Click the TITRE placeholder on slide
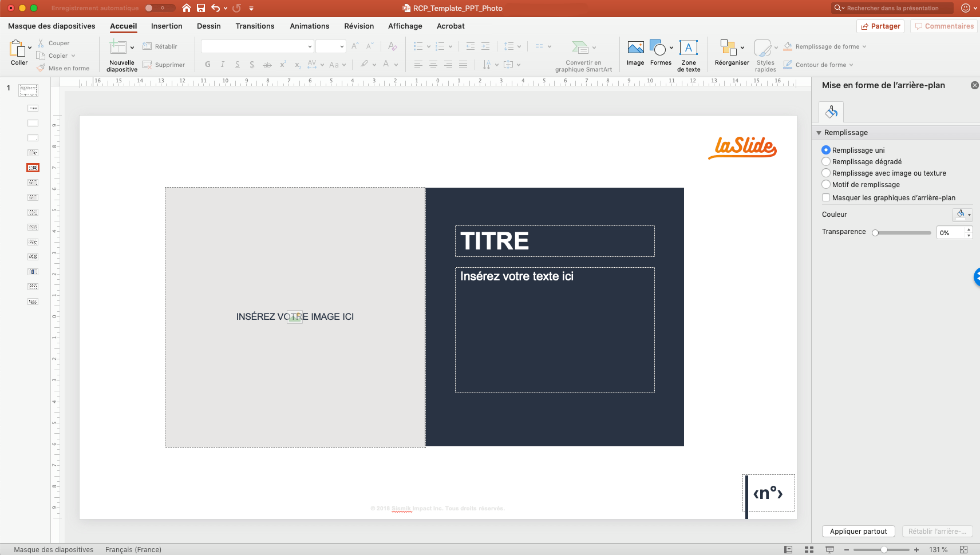Screen dimensions: 980x555 click(x=555, y=241)
